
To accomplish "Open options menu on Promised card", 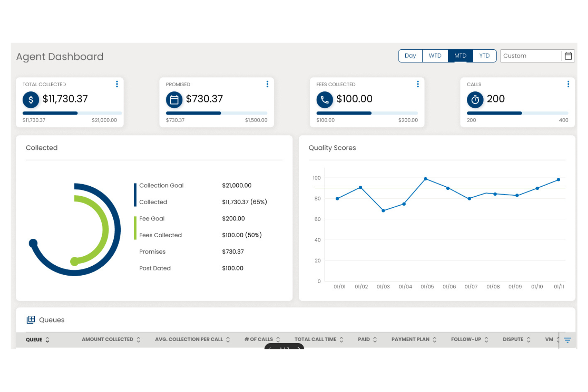I will point(267,84).
